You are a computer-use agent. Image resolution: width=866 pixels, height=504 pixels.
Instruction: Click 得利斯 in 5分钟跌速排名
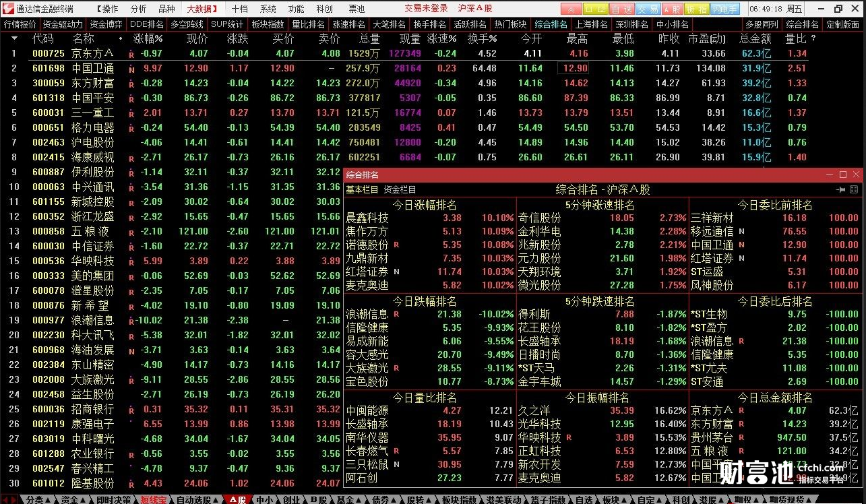pyautogui.click(x=534, y=314)
